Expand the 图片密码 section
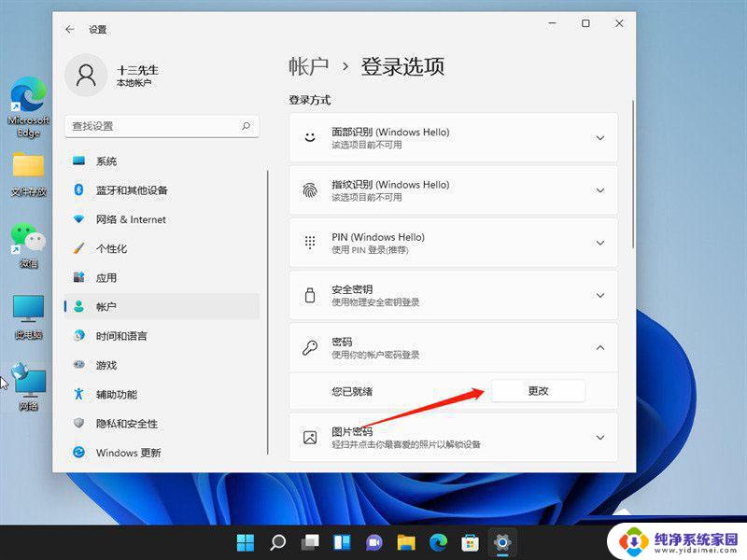This screenshot has width=747, height=560. 600,437
